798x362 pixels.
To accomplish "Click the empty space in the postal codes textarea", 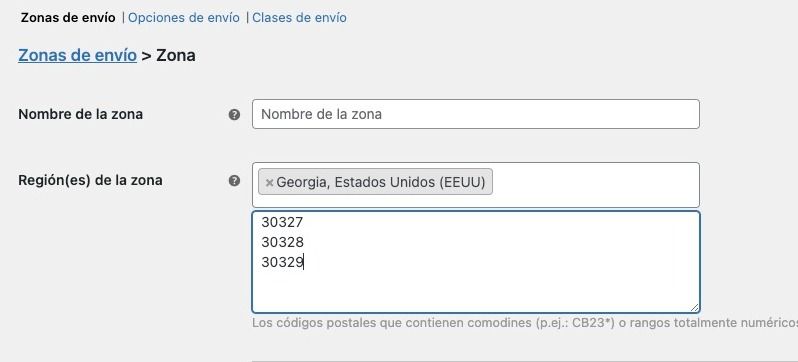I will [x=476, y=290].
